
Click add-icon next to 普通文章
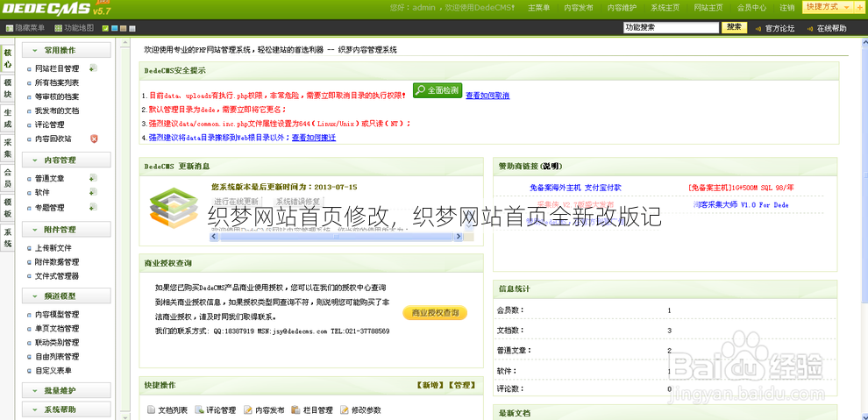pyautogui.click(x=94, y=178)
